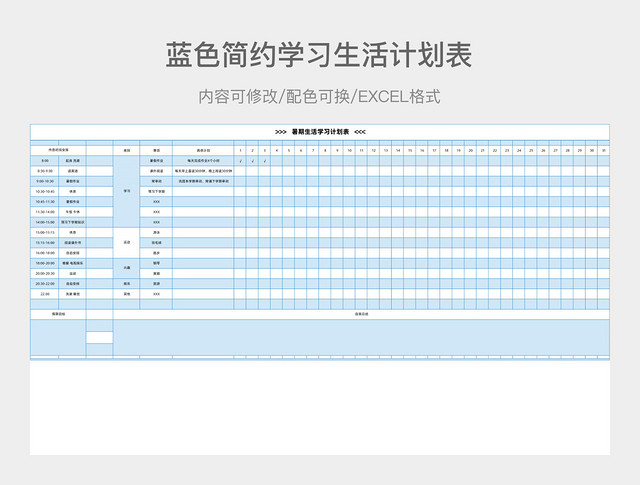Select the day 22 column header
640x485 pixels.
pyautogui.click(x=495, y=151)
